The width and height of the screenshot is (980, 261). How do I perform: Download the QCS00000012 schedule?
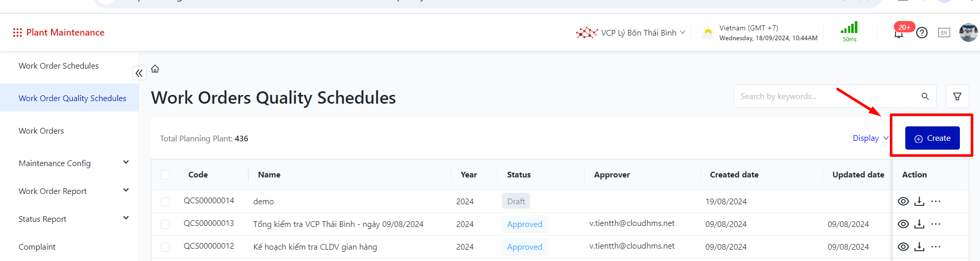tap(919, 247)
